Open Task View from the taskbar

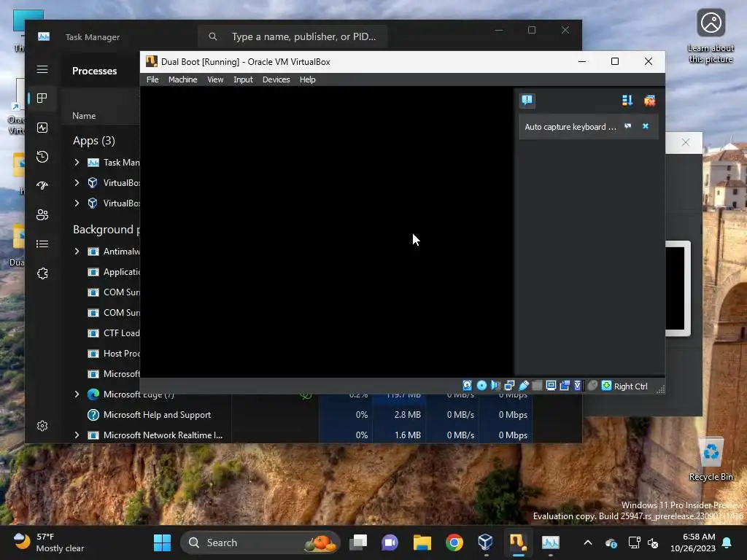click(358, 542)
